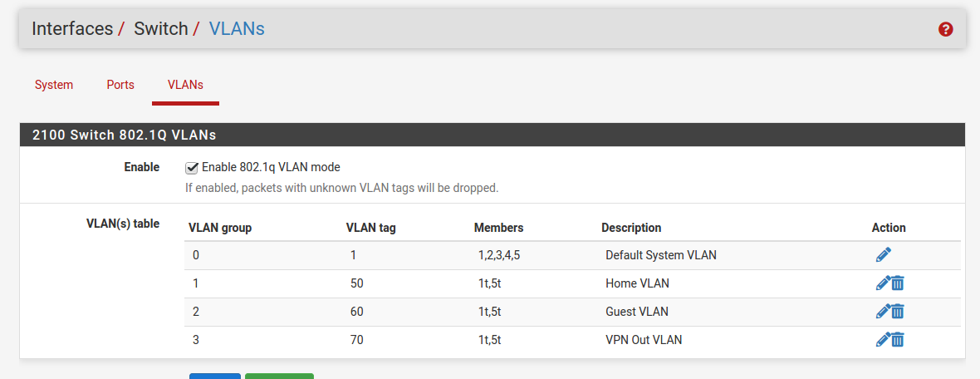This screenshot has height=379, width=980.
Task: Switch to the System tab
Action: [54, 85]
